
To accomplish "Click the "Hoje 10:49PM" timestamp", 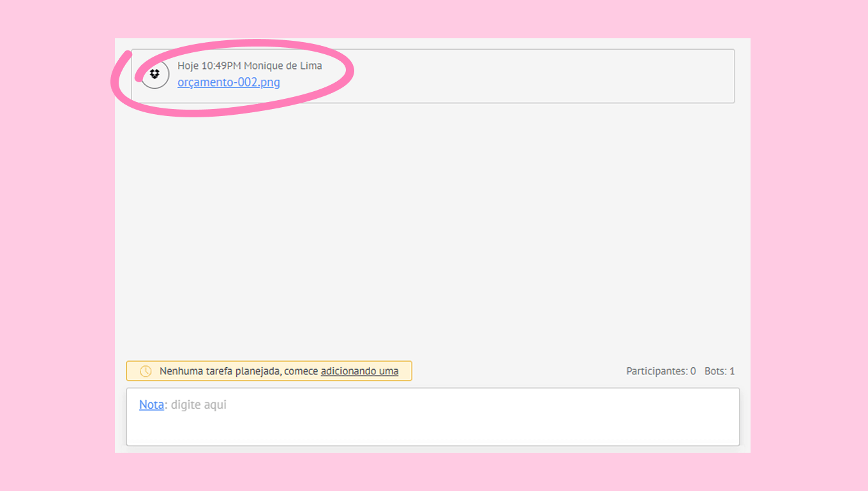I will pos(209,66).
